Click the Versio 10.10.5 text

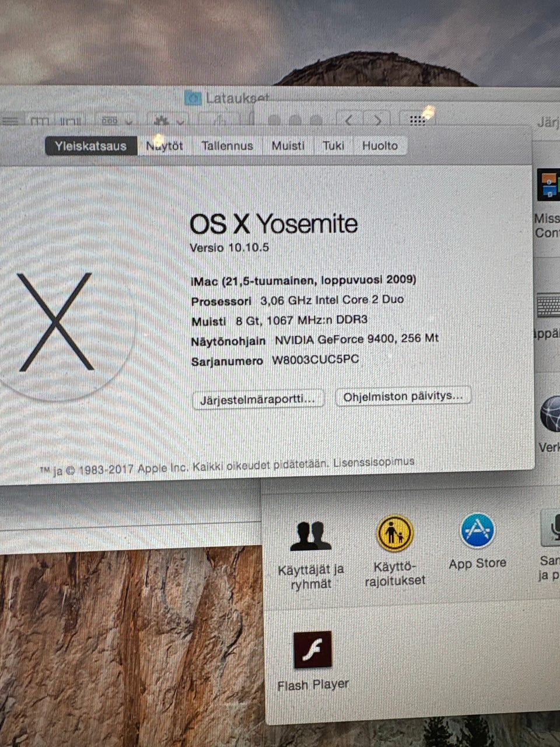coord(229,247)
